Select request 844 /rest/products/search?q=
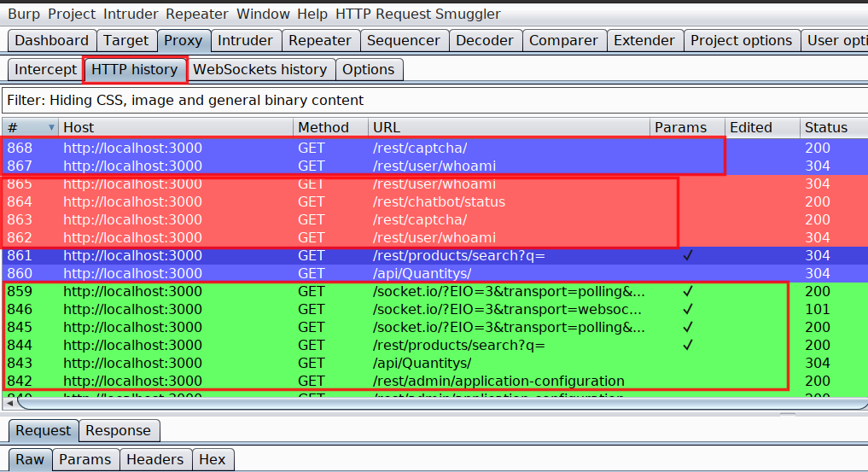 [434, 345]
